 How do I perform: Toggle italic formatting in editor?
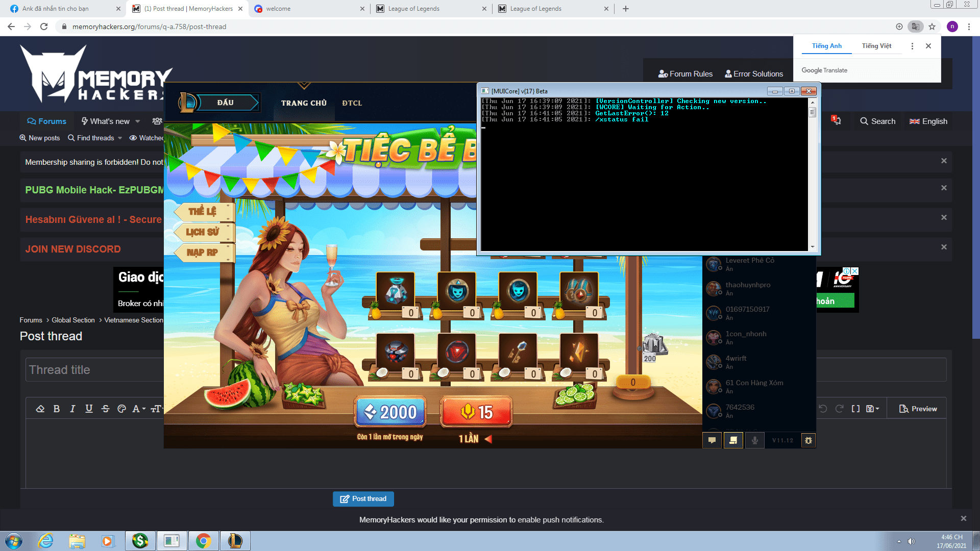pyautogui.click(x=72, y=409)
